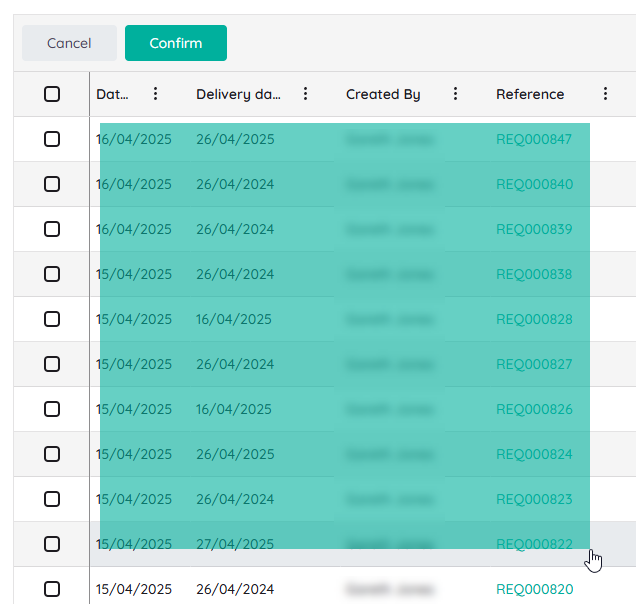
Task: Open the Reference column options menu
Action: tap(605, 94)
